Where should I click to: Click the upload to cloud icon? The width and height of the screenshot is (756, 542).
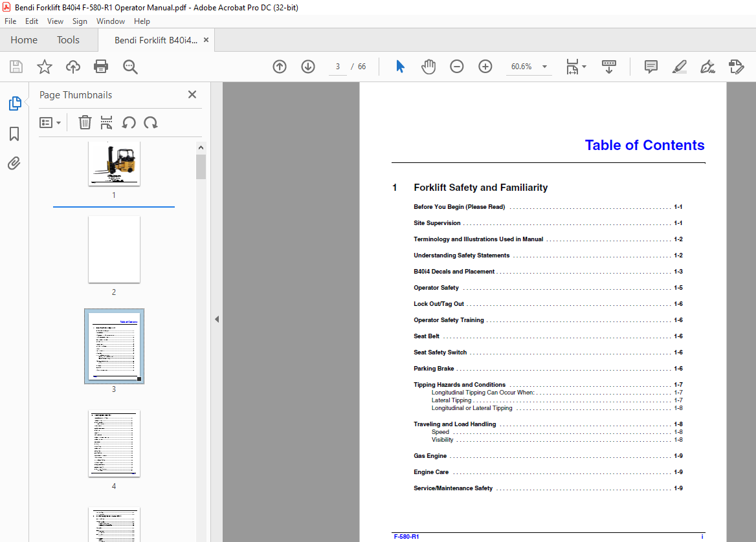[72, 67]
